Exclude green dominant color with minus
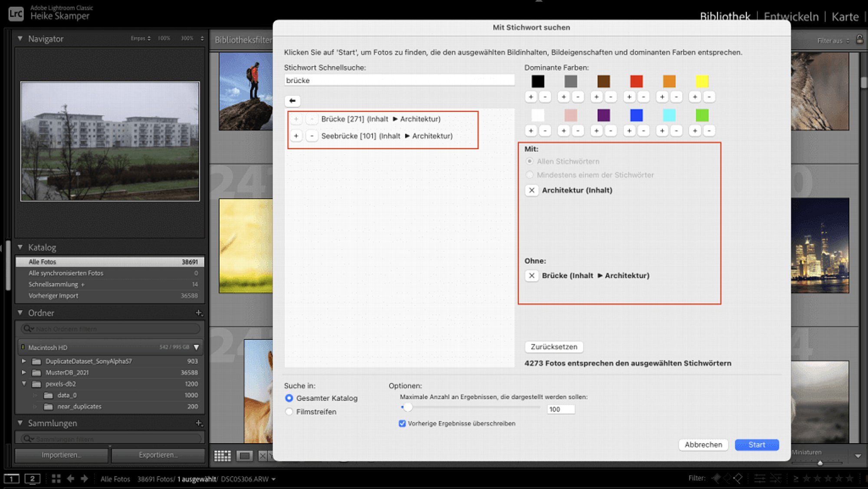Screen dimensions: 868x489 point(709,131)
